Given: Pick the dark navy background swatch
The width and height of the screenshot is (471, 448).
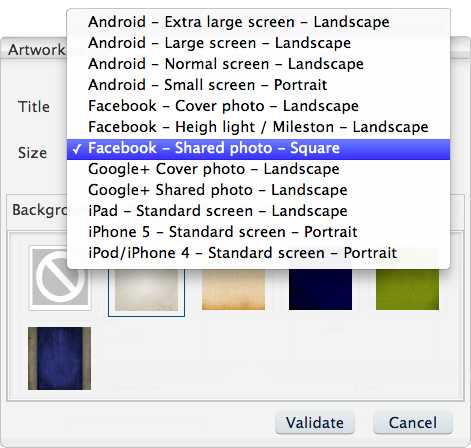Looking at the screenshot, I should (320, 287).
